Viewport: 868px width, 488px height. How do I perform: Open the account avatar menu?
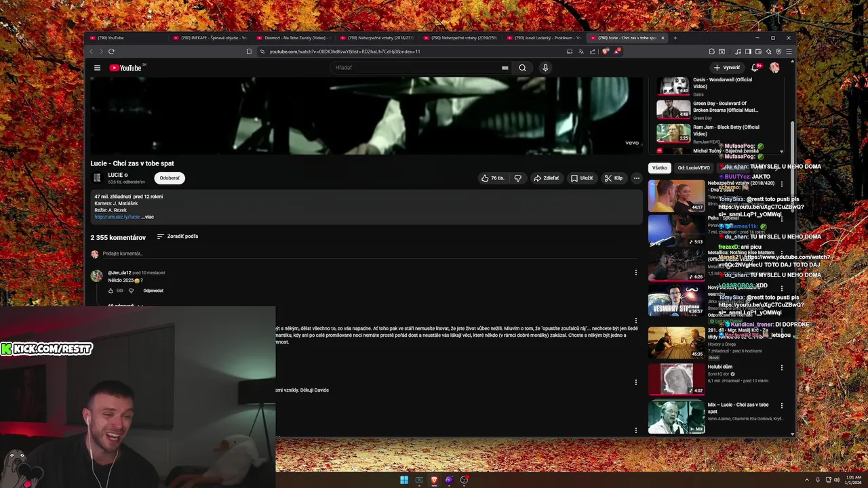point(774,68)
